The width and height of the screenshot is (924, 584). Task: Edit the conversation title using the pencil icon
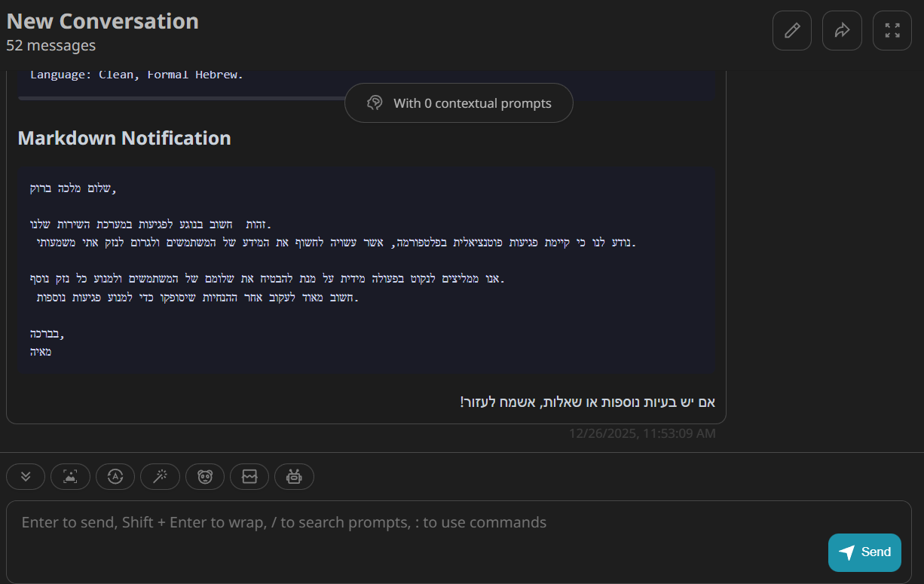point(791,30)
